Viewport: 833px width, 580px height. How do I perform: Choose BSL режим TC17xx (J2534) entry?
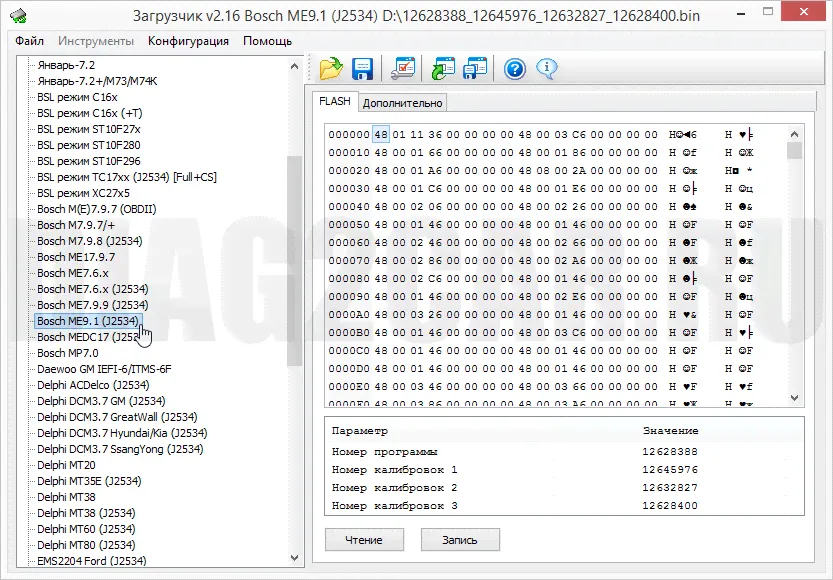[126, 177]
